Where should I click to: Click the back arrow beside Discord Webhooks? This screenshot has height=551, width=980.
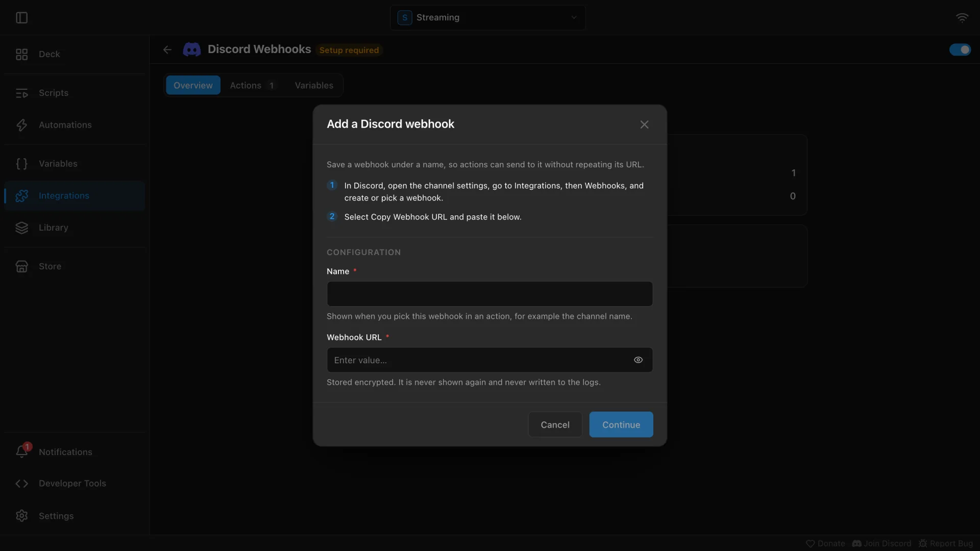click(167, 49)
